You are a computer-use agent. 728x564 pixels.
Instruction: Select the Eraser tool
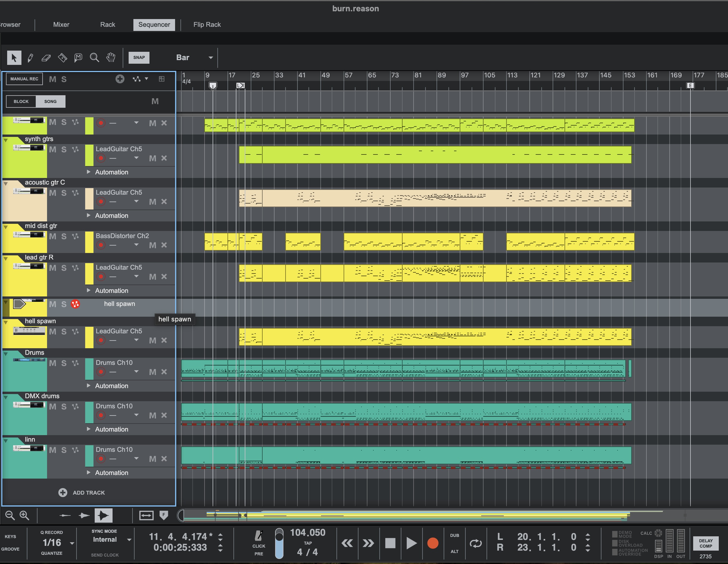point(46,58)
